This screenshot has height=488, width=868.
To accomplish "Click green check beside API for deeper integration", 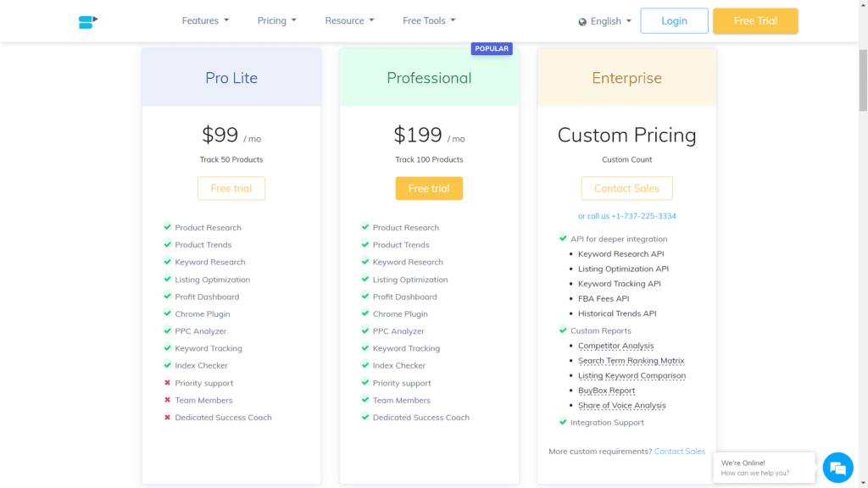I will tap(563, 238).
